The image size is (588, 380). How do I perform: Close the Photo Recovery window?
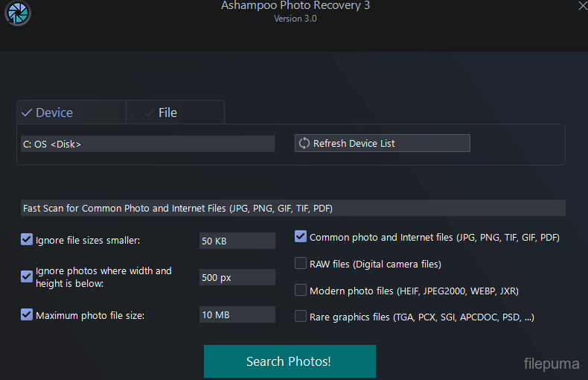[x=582, y=5]
